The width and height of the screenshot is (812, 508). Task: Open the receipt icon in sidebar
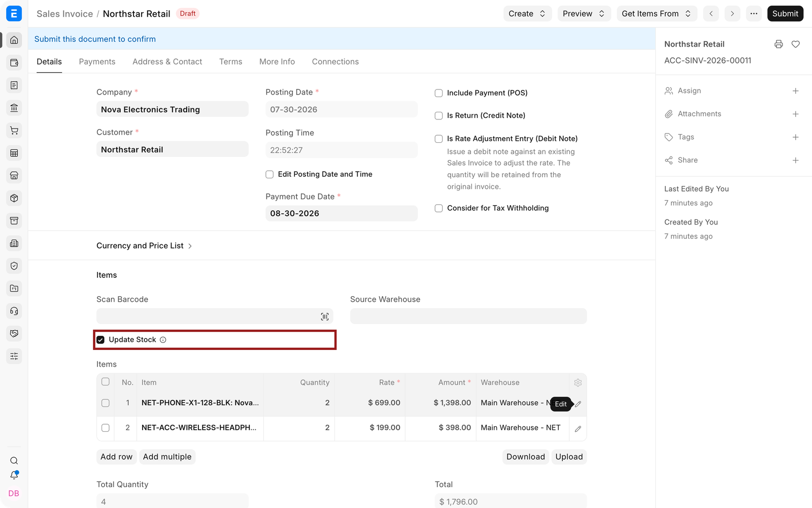point(14,85)
